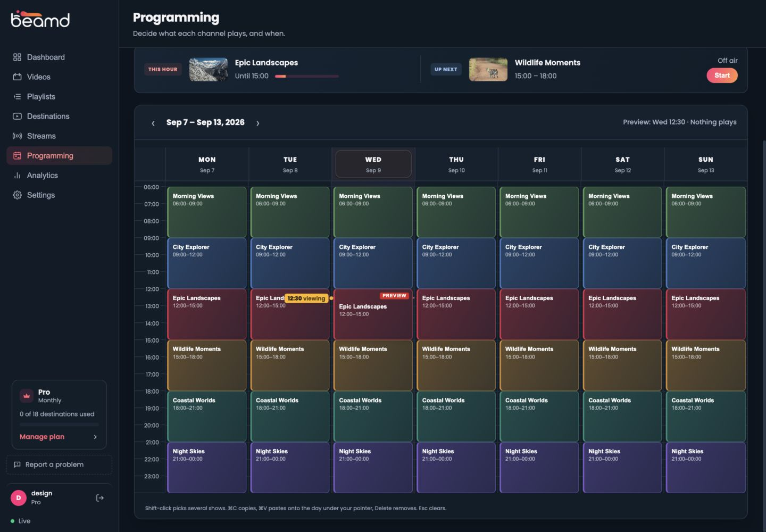Open the Dashboard page
The height and width of the screenshot is (532, 766).
59,57
